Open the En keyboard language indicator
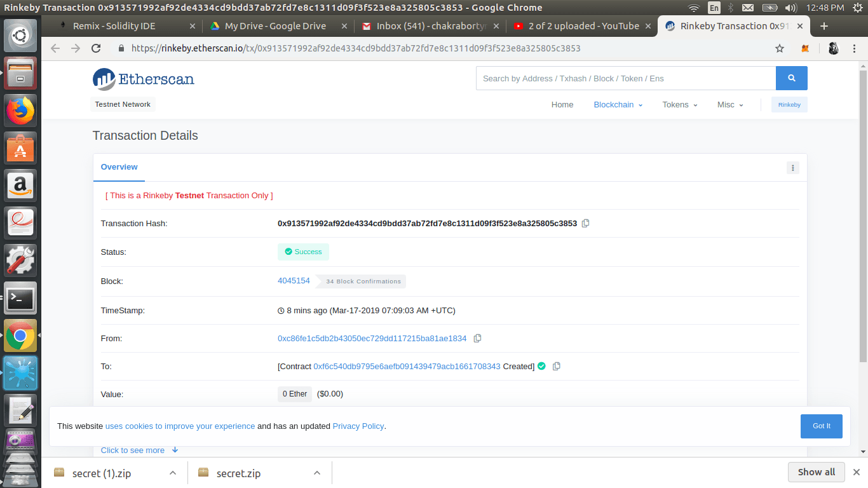The width and height of the screenshot is (868, 488). click(714, 8)
